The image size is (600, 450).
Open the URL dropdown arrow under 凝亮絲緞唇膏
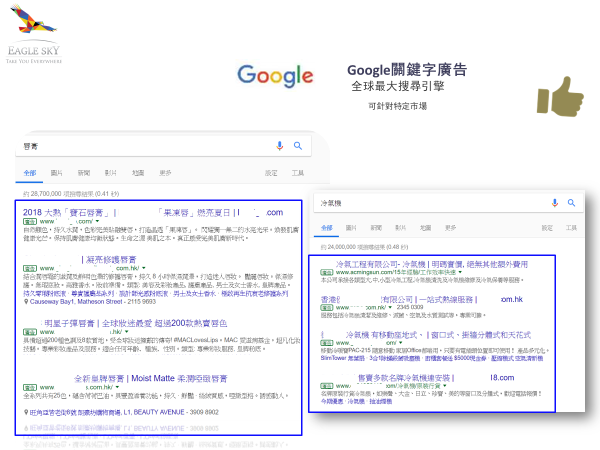point(144,268)
